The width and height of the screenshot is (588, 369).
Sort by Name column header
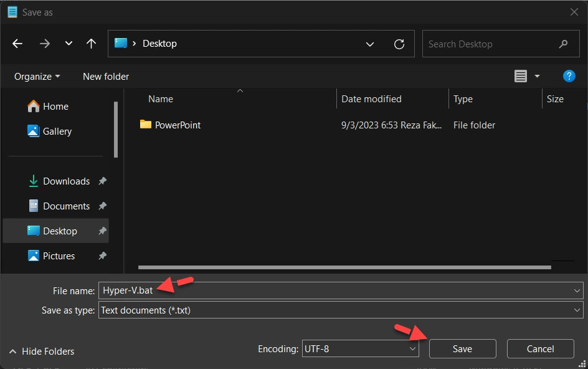(x=161, y=99)
